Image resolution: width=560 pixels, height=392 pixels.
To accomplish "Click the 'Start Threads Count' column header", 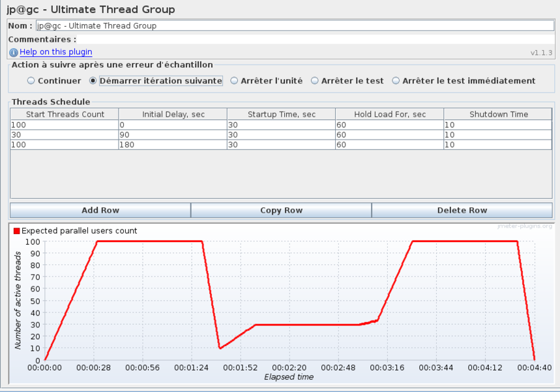I will (65, 114).
